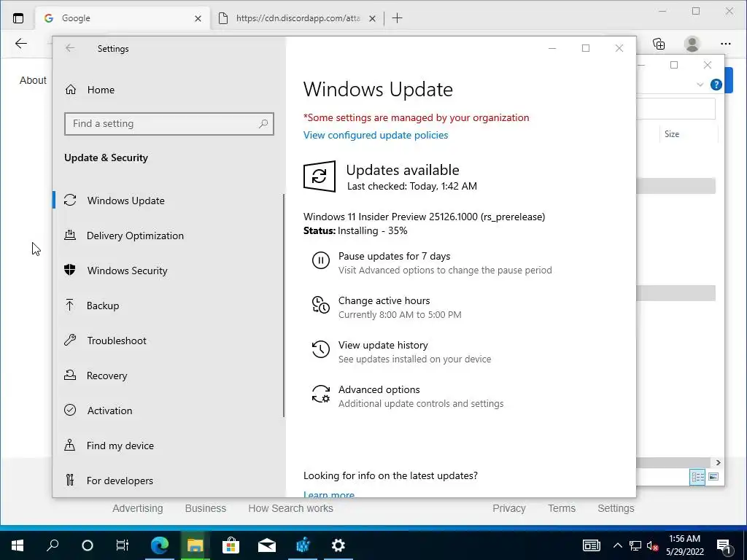Switch to the cdn.discordapp.com tab
Image resolution: width=747 pixels, height=560 pixels.
(297, 18)
